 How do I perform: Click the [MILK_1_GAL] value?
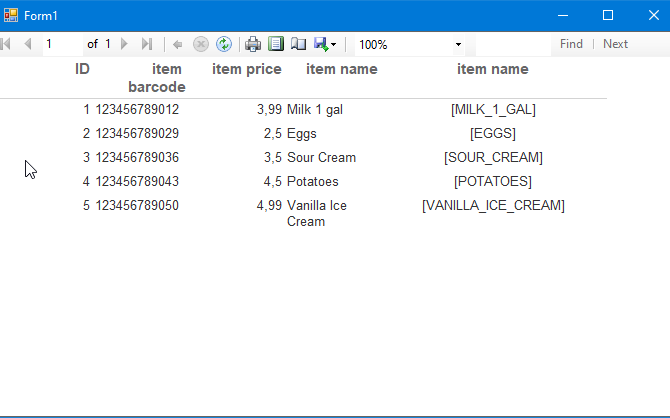point(493,109)
